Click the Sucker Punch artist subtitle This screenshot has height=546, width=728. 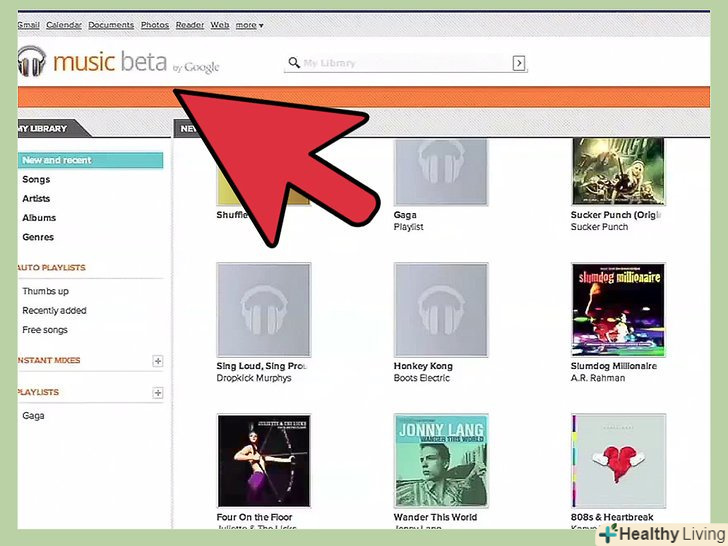click(x=599, y=227)
